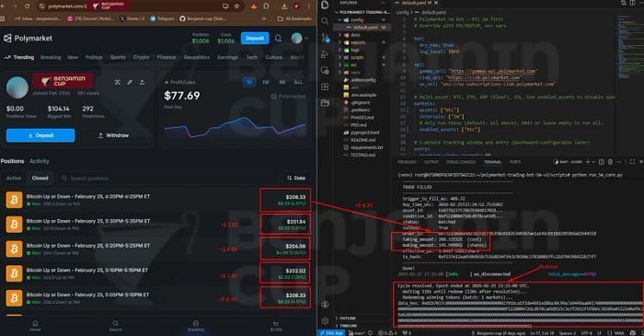Select the Trending category tab

point(19,57)
